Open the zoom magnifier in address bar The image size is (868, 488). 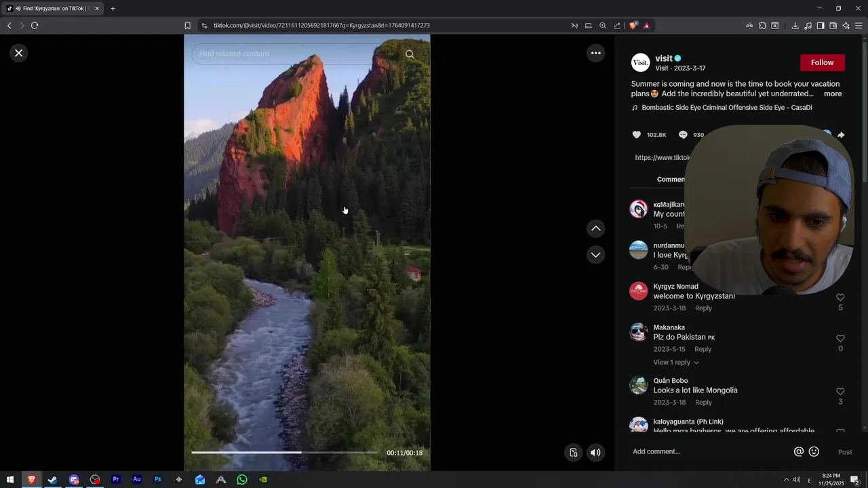602,26
